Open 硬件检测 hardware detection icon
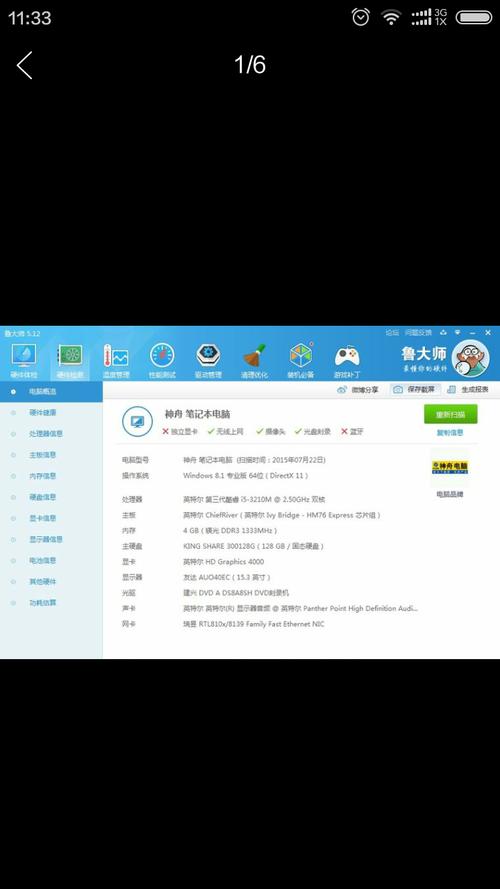The image size is (500, 889). (x=70, y=361)
